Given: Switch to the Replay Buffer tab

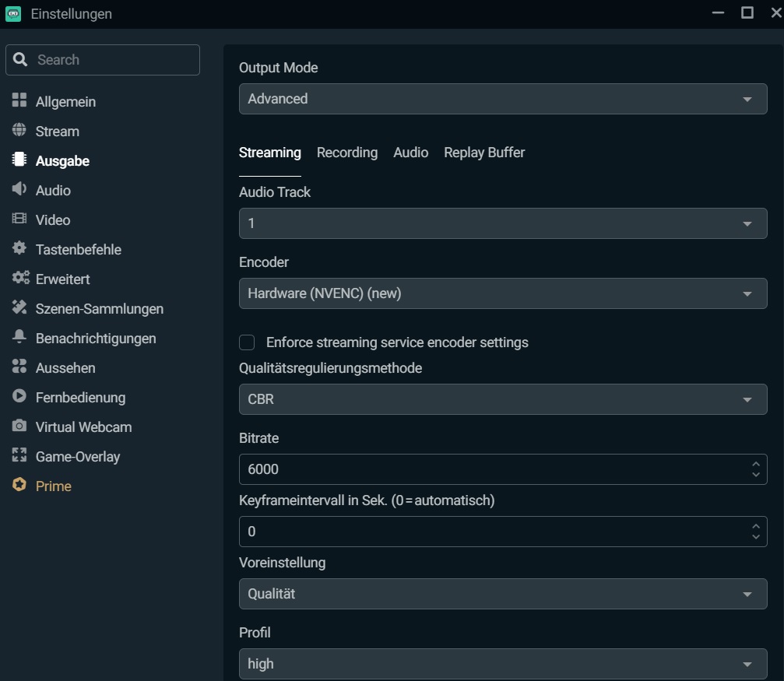Looking at the screenshot, I should pos(484,153).
